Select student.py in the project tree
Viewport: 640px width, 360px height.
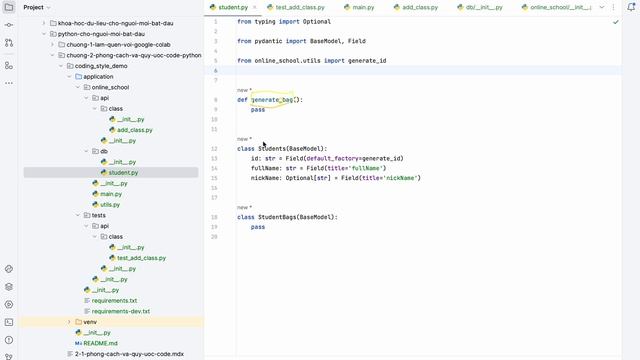coord(123,173)
